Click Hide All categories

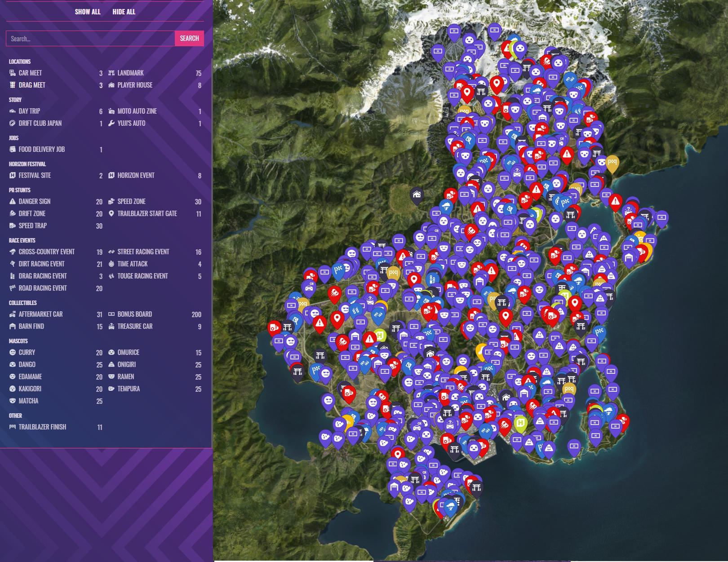click(x=124, y=12)
